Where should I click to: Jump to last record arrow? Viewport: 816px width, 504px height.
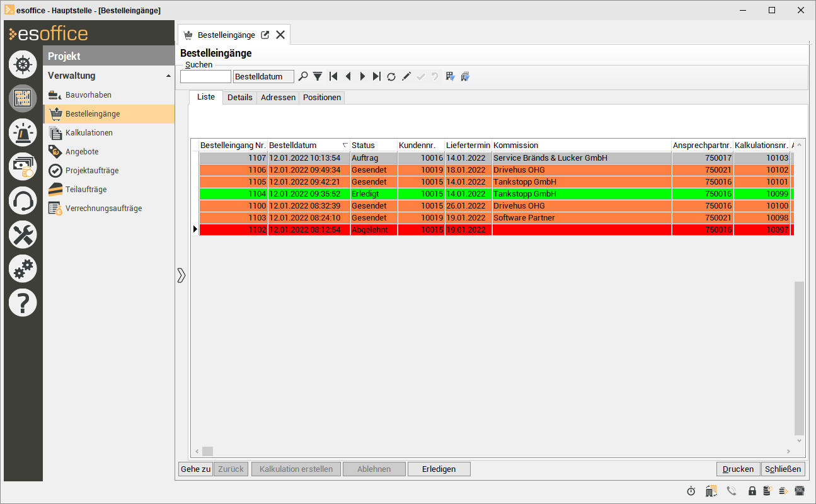tap(377, 76)
